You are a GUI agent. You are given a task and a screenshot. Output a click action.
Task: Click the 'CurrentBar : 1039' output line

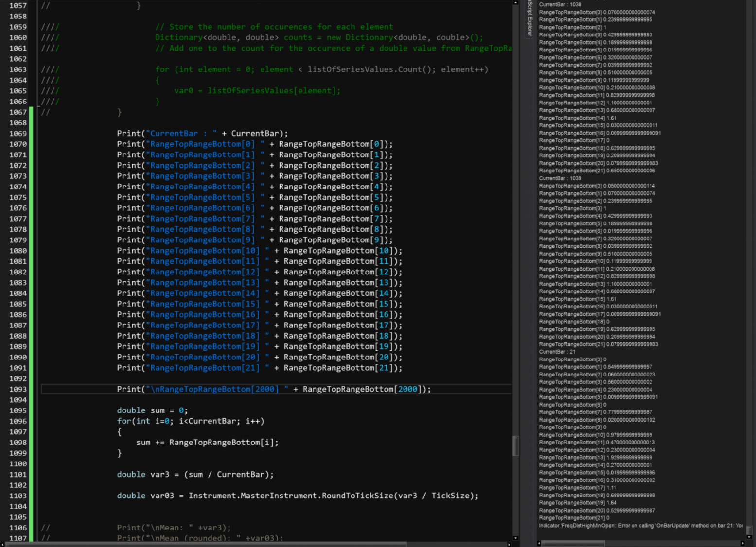point(560,178)
